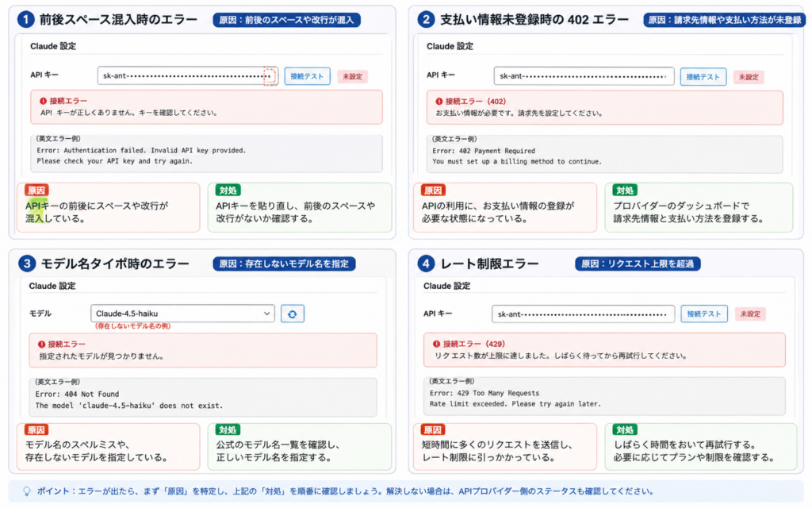Image resolution: width=812 pixels, height=508 pixels.
Task: Click the badge '原因：前後のスペースや改行が混入'
Action: click(286, 20)
